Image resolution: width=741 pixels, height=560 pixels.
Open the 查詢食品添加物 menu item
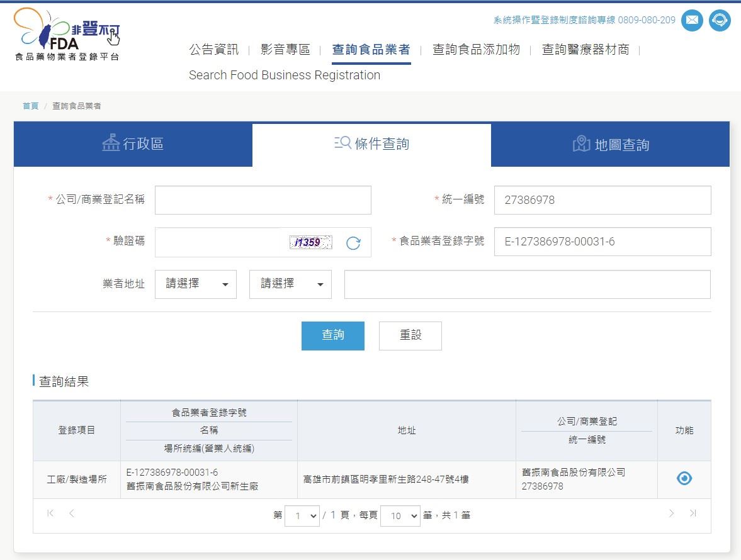pos(476,50)
